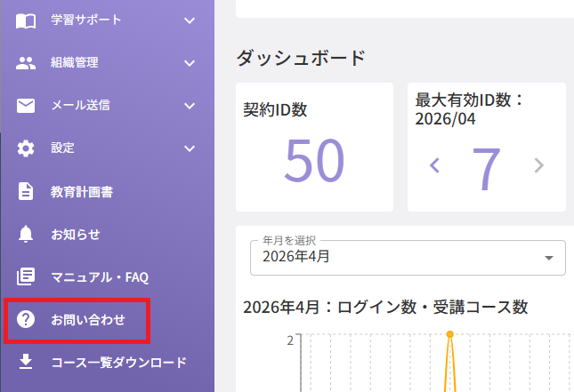574x392 pixels.
Task: Click the 2026年4月：ログイン数・受講コース数 chart title
Action: coord(385,308)
